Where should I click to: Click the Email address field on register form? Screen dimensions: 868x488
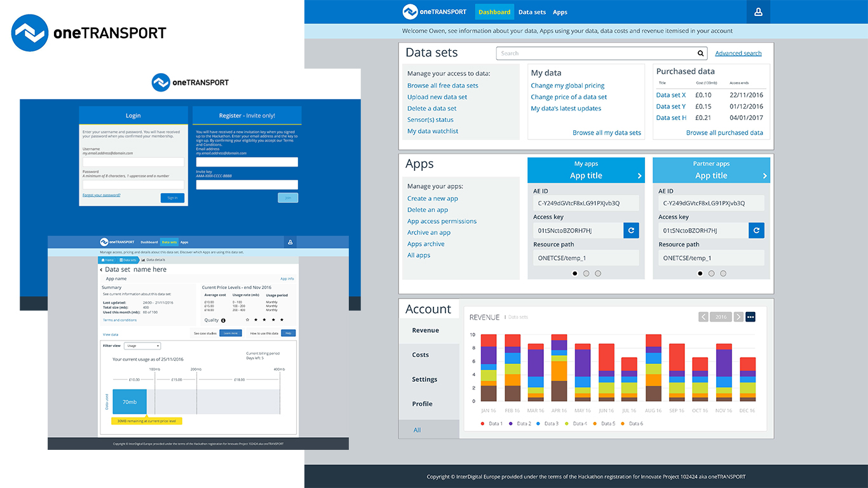point(247,162)
